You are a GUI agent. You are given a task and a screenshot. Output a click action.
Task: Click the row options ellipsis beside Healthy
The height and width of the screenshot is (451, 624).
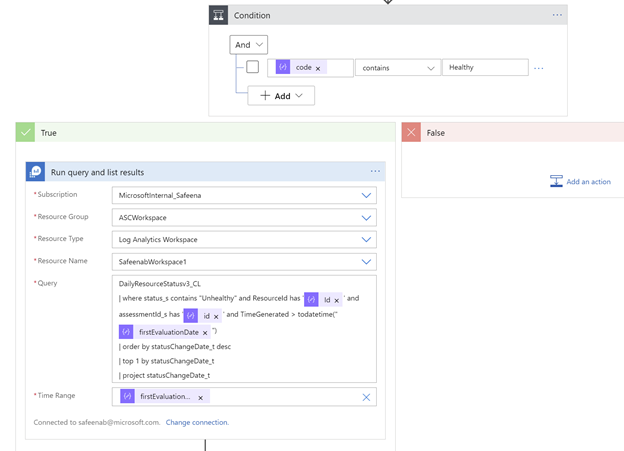pyautogui.click(x=539, y=68)
